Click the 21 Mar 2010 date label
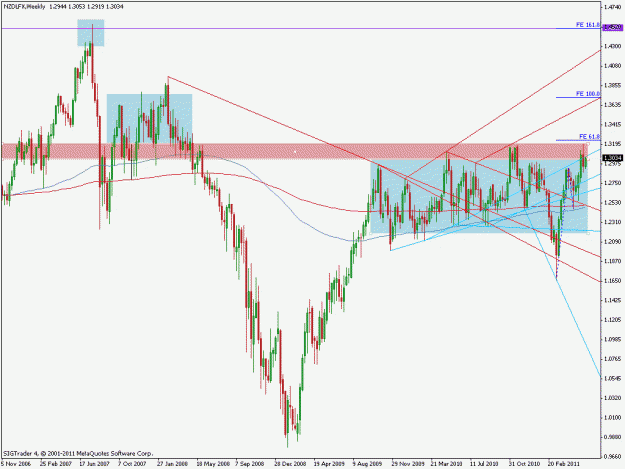 coord(446,464)
